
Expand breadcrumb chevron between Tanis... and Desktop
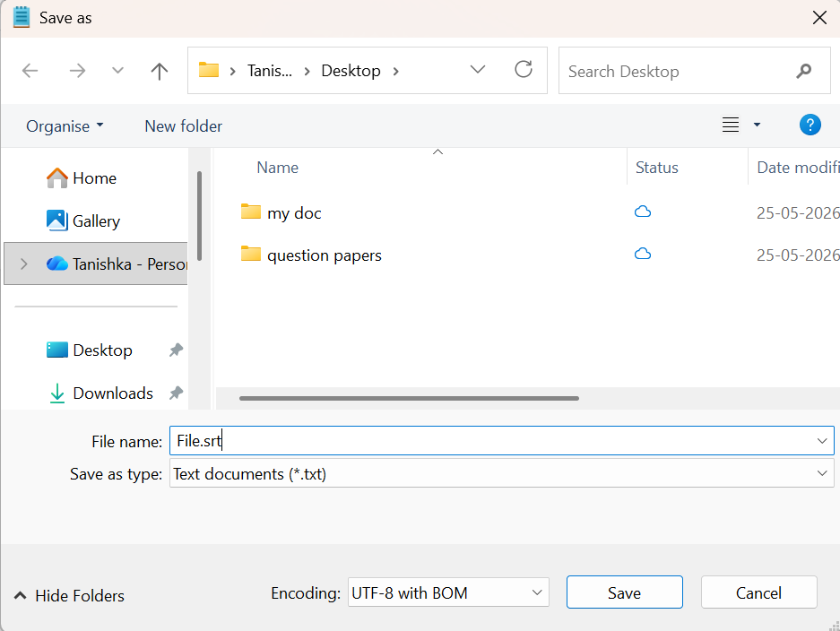click(307, 71)
